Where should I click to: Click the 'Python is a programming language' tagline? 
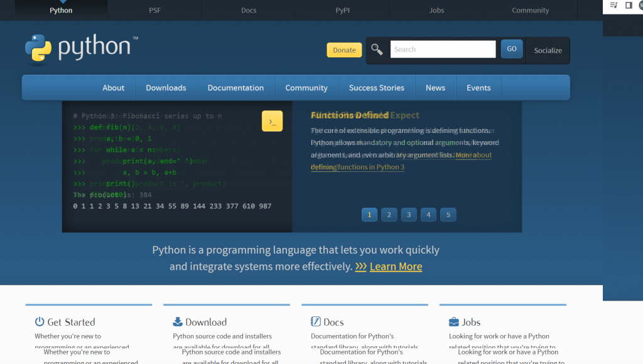point(296,258)
